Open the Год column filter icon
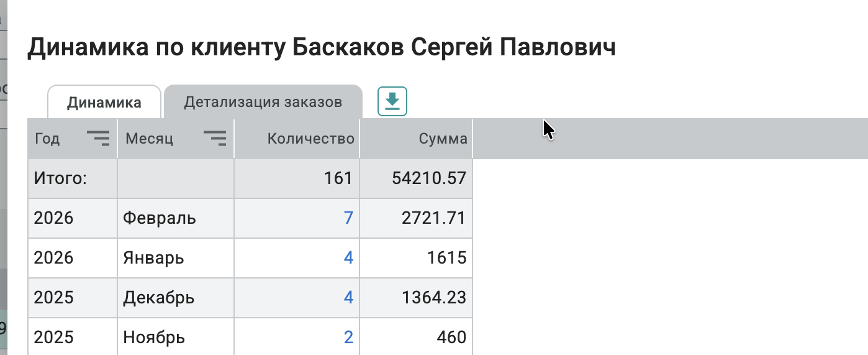The image size is (868, 355). [97, 138]
